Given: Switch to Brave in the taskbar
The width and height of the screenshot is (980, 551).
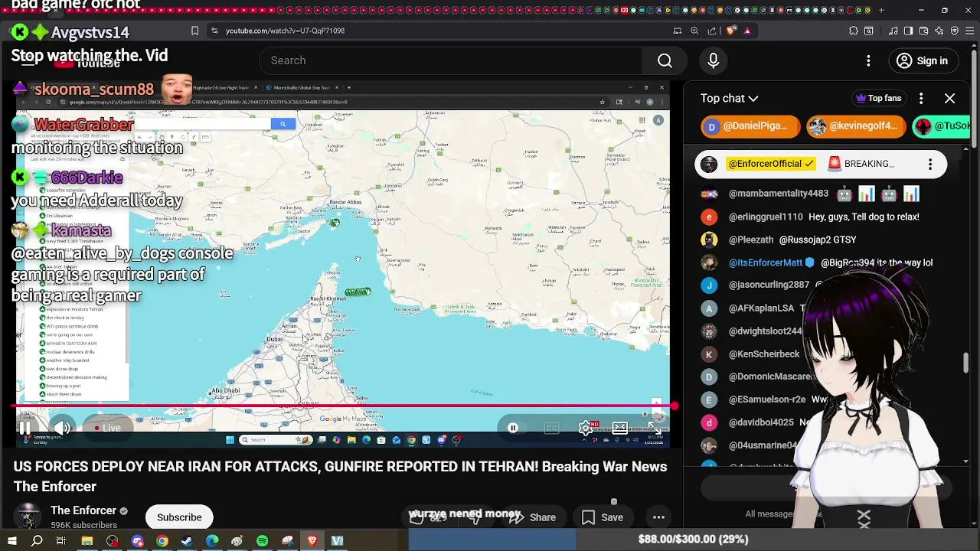Looking at the screenshot, I should pyautogui.click(x=312, y=541).
